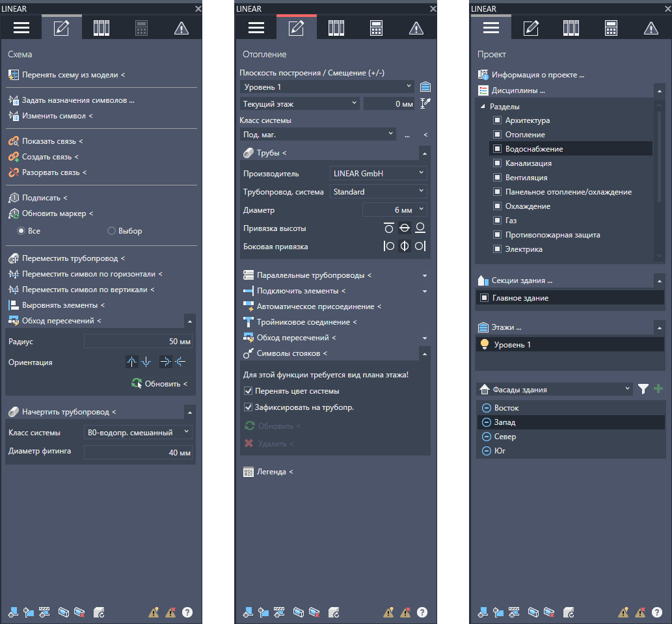Screen dimensions: 672x624
Task: Select the Тройниковое соединение tool
Action: pyautogui.click(x=306, y=322)
